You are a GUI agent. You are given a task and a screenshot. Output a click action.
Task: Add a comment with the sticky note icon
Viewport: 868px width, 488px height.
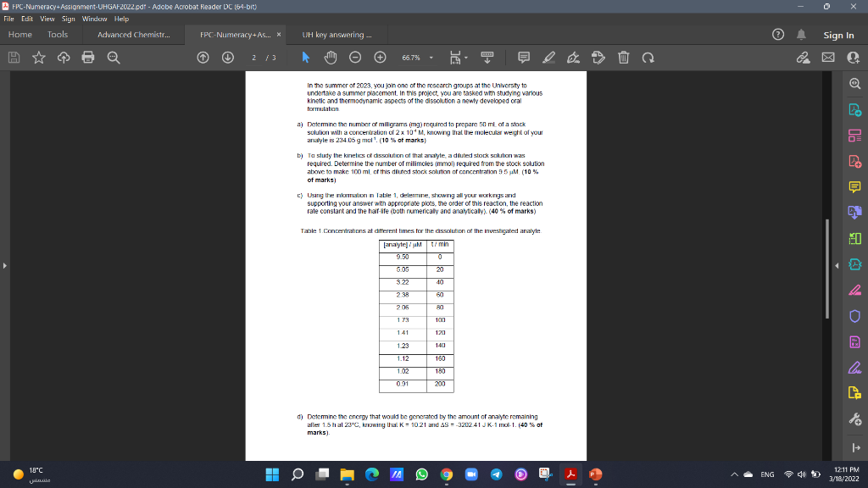524,58
